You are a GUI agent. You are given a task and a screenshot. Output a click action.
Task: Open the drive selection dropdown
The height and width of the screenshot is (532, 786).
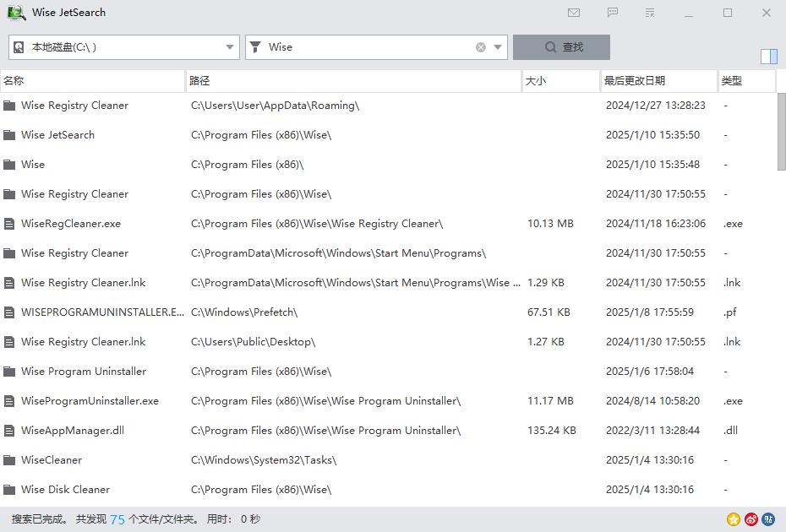coord(230,47)
